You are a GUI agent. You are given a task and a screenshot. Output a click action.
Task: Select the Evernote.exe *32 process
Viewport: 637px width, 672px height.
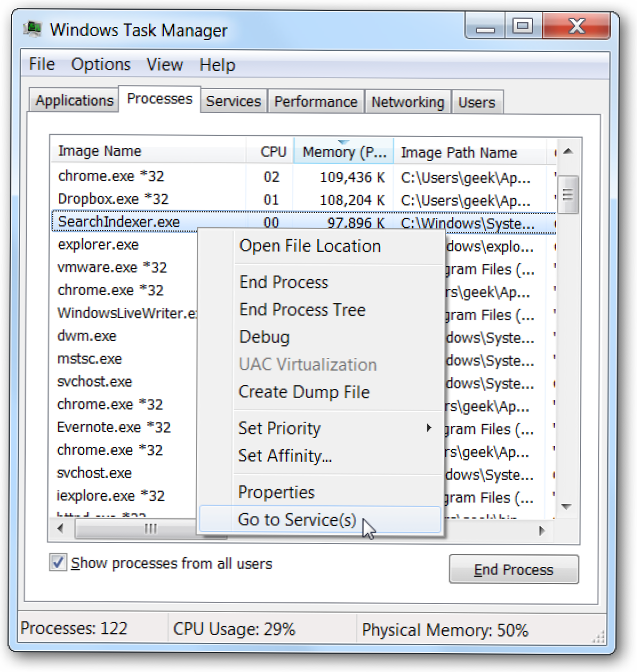tap(114, 427)
